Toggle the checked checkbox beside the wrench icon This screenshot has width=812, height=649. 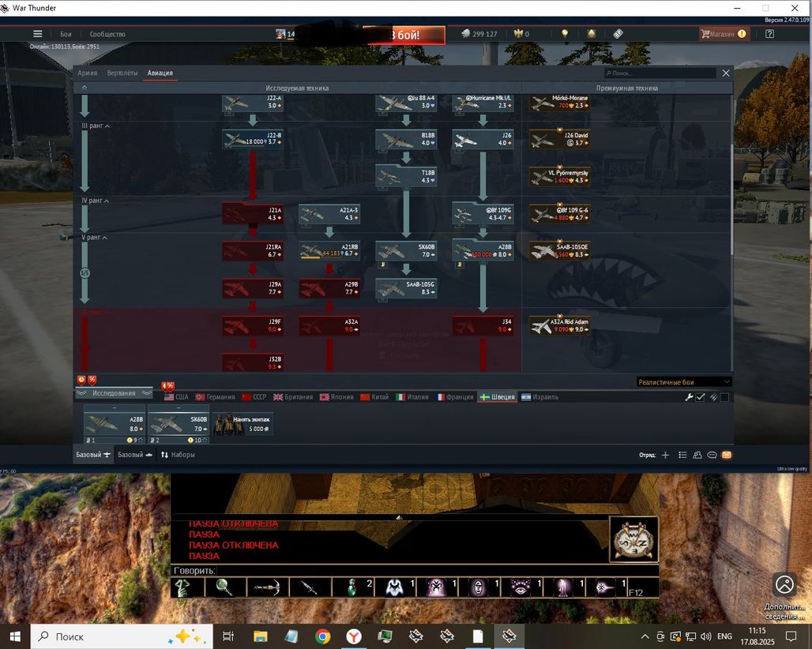(x=701, y=397)
